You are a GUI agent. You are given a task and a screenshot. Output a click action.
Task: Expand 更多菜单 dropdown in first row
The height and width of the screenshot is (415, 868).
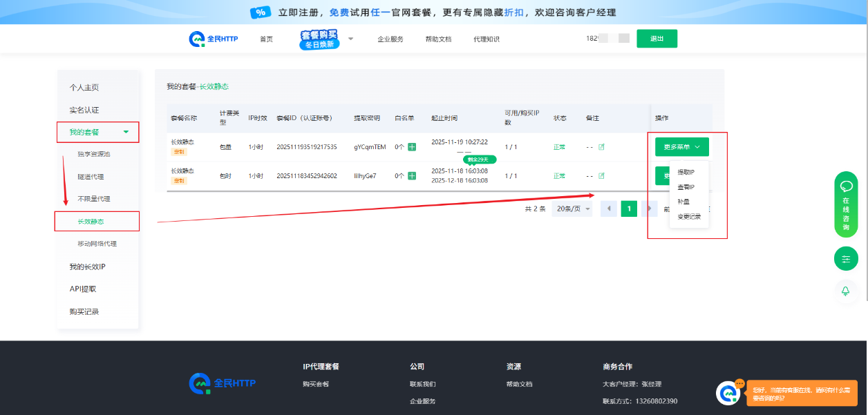(x=681, y=147)
